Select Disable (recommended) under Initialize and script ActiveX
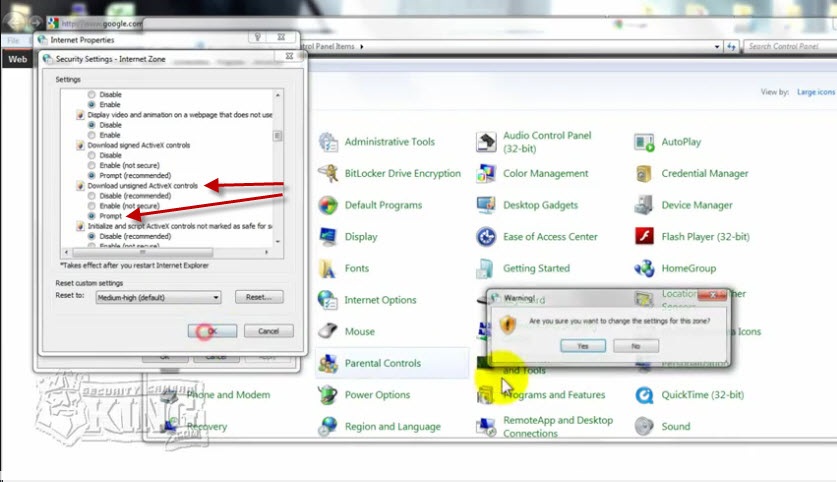Screen dimensions: 837x482 click(92, 236)
